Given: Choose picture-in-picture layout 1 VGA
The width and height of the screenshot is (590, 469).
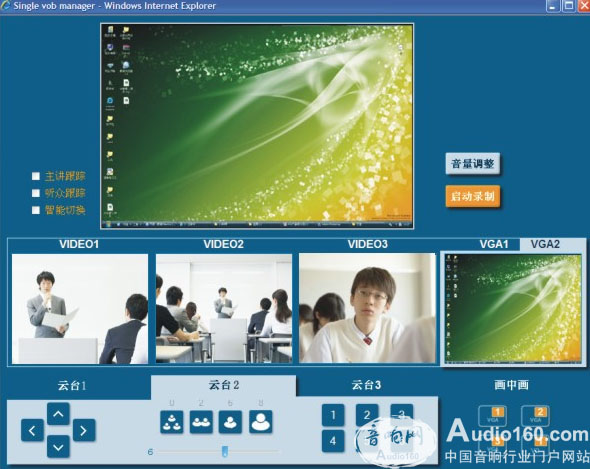Looking at the screenshot, I should click(492, 416).
